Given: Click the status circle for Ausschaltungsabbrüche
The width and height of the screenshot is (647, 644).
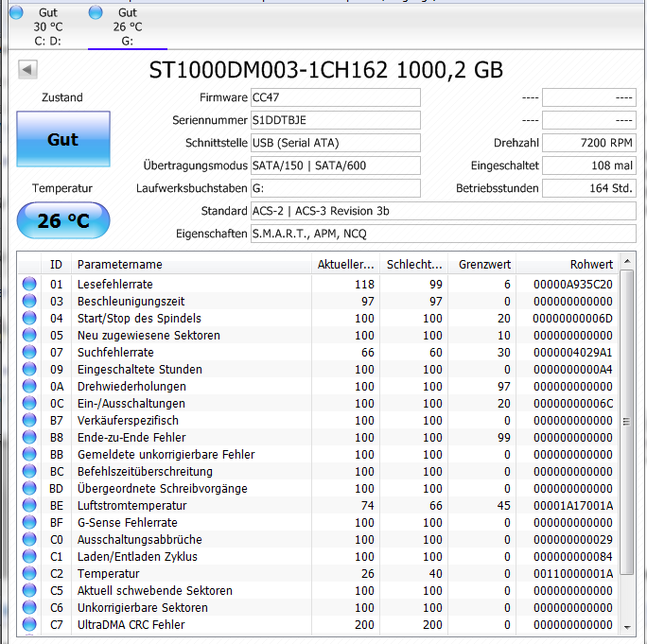Looking at the screenshot, I should (x=29, y=539).
